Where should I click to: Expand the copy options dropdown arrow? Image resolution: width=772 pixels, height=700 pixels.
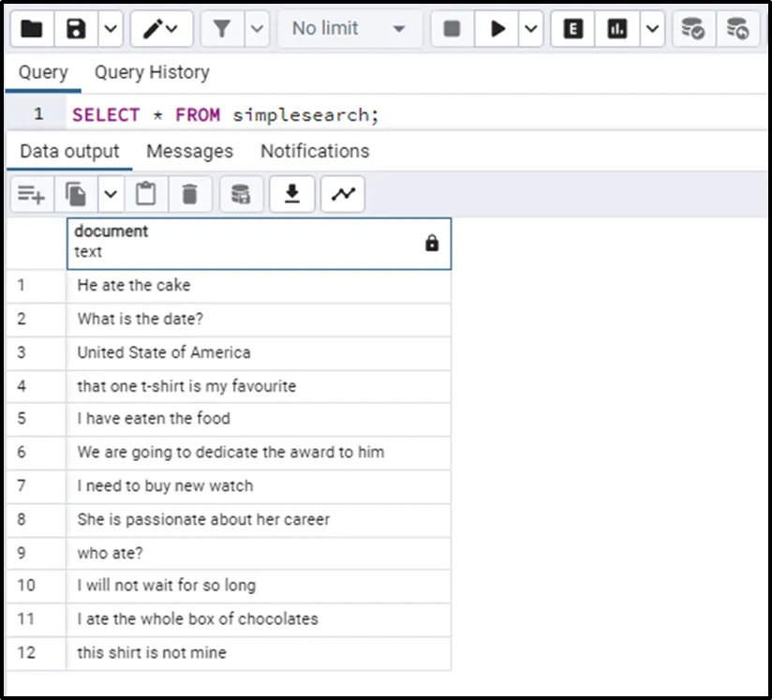111,194
